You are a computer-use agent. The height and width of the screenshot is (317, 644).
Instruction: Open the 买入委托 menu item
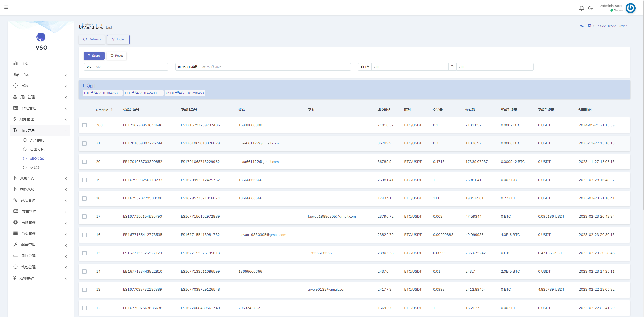[37, 140]
